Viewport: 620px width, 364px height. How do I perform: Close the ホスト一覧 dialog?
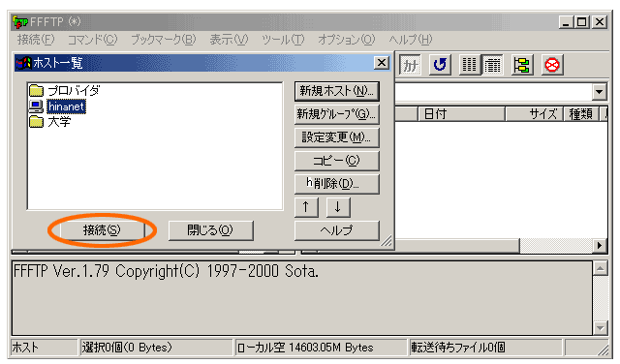point(382,63)
